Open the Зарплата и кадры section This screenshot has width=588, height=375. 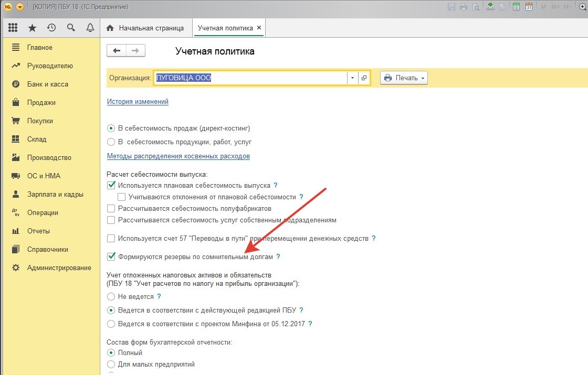pos(55,195)
